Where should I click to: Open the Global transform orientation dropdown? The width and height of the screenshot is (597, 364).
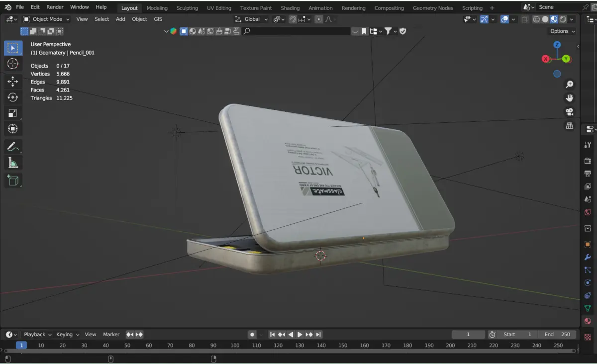point(252,19)
